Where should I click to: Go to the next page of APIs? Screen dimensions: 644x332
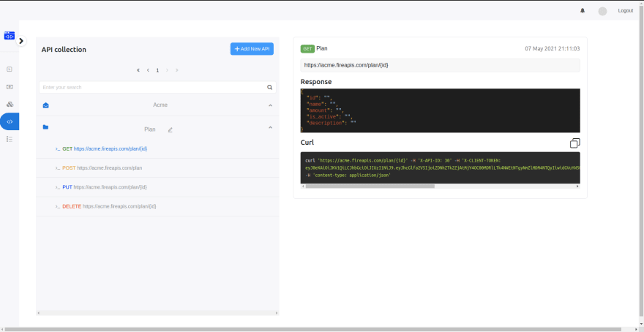tap(167, 70)
